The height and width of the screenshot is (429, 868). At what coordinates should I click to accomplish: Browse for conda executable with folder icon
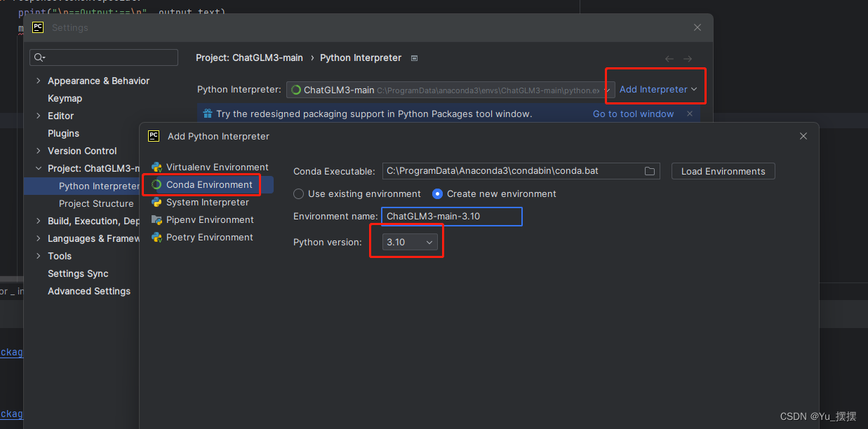pos(650,171)
